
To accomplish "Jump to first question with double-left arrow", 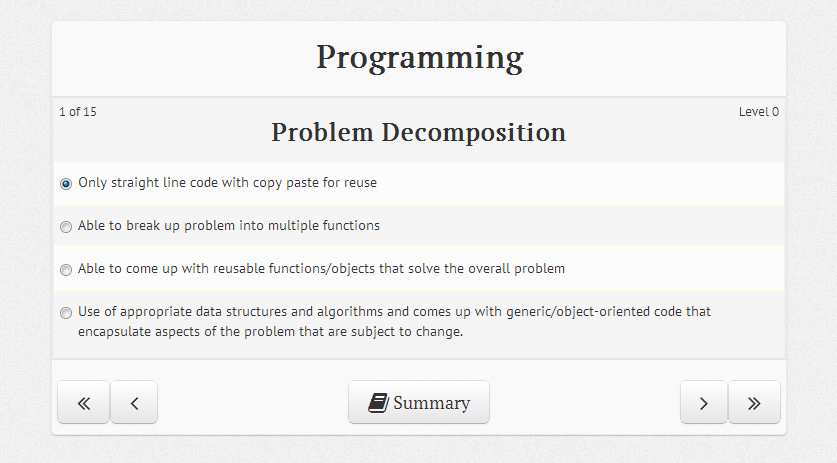I will pyautogui.click(x=83, y=402).
